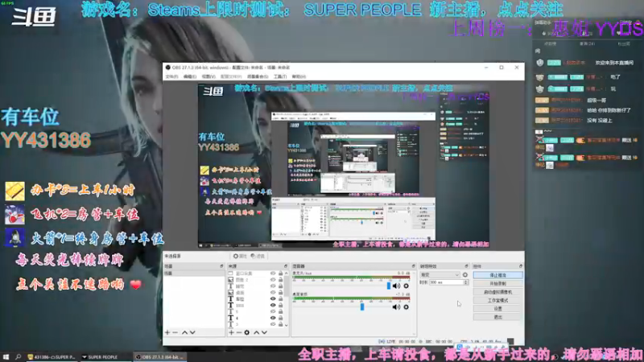This screenshot has width=644, height=362.
Task: Mute the desktop audio mixer channel
Action: coord(396,307)
